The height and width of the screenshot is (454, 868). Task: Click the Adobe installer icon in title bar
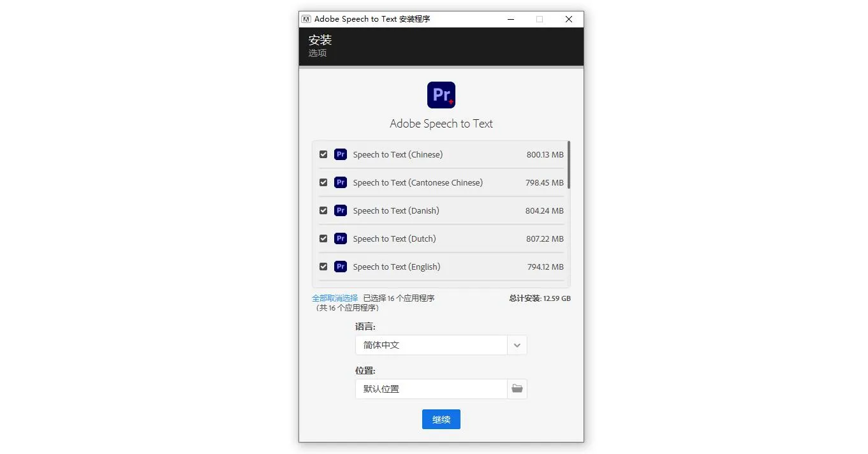(306, 19)
